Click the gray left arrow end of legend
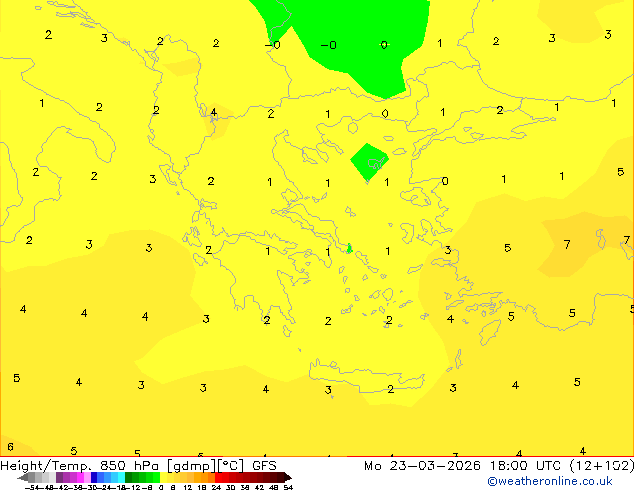The height and width of the screenshot is (490, 634). tap(23, 478)
